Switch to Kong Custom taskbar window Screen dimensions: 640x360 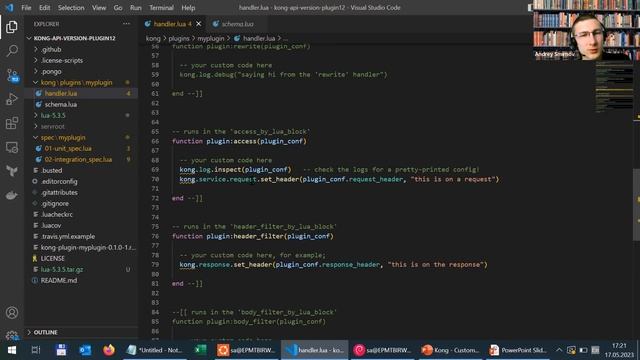450,350
